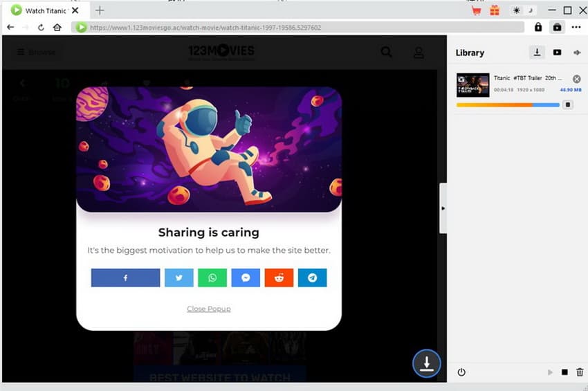Screen dimensions: 588x391
Task: Click the power icon in Library footer
Action: click(x=461, y=372)
